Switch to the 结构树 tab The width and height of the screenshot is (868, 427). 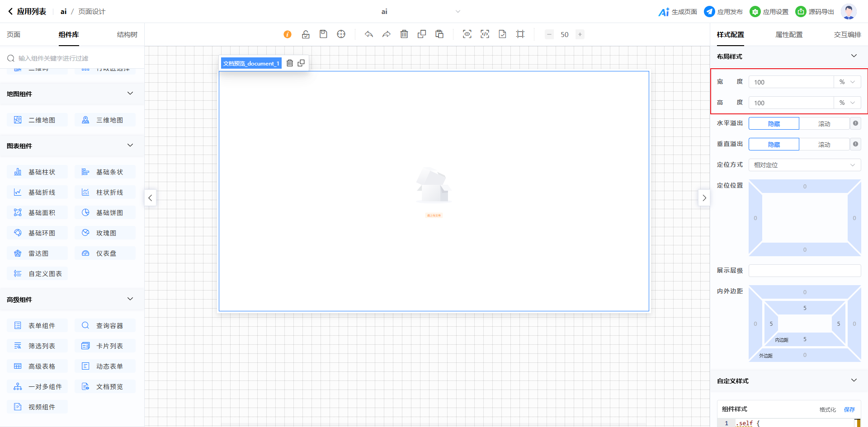127,35
